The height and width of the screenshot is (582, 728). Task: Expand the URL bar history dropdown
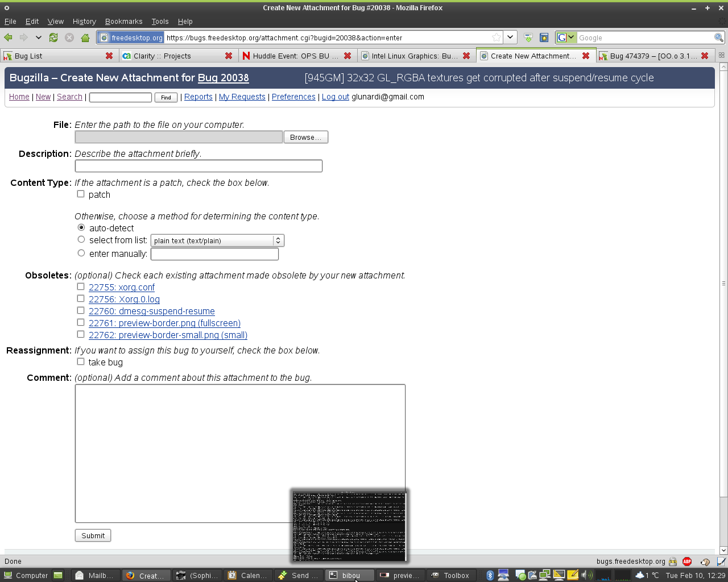click(510, 38)
